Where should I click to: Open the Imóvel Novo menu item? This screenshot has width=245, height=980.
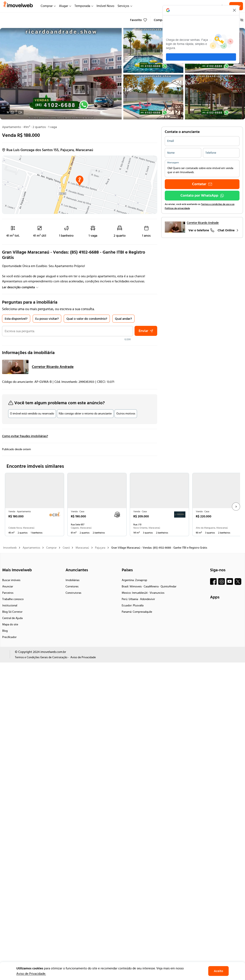pyautogui.click(x=105, y=6)
